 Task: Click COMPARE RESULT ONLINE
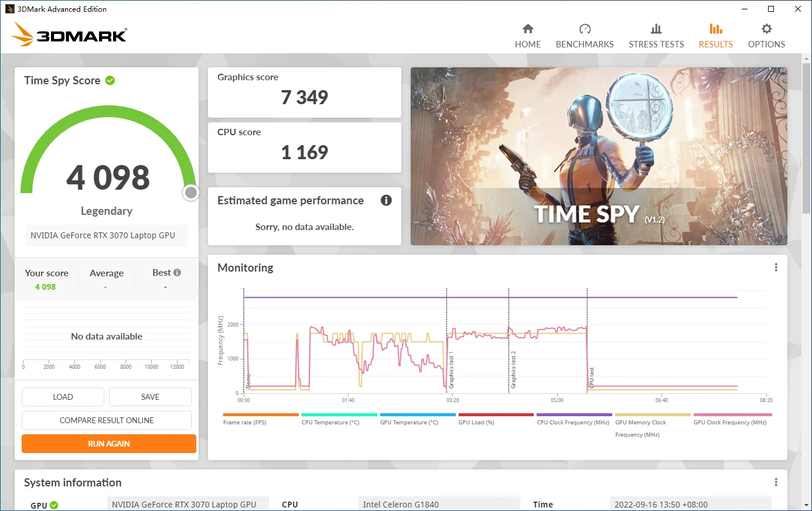[x=107, y=420]
